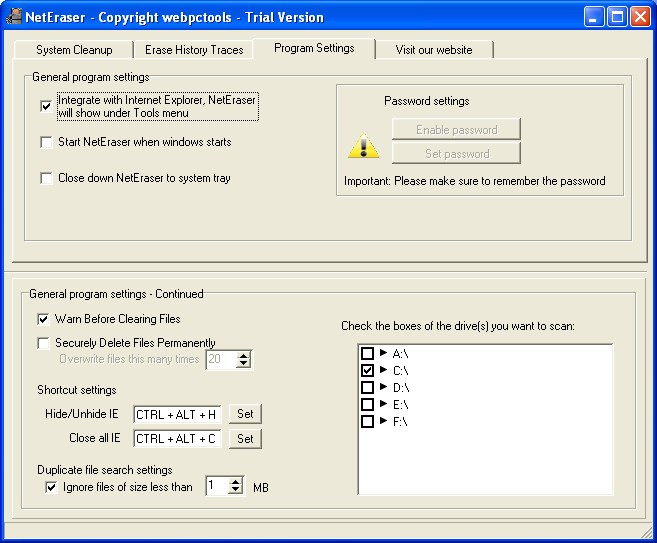
Task: Minimize the NetEraser window
Action: tap(594, 17)
